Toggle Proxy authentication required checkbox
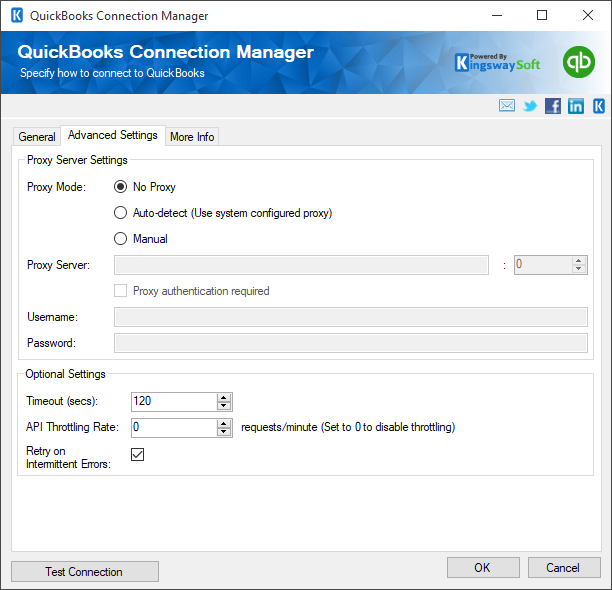The width and height of the screenshot is (612, 590). 120,291
